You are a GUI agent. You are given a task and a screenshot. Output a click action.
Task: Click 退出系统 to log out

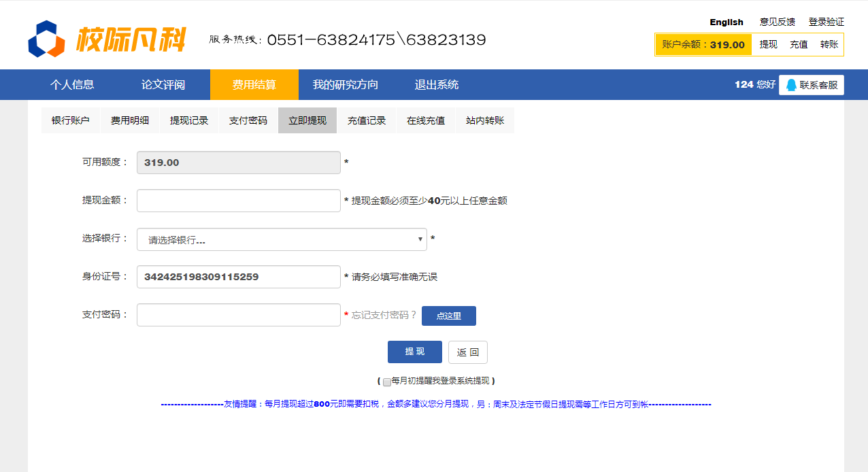437,85
